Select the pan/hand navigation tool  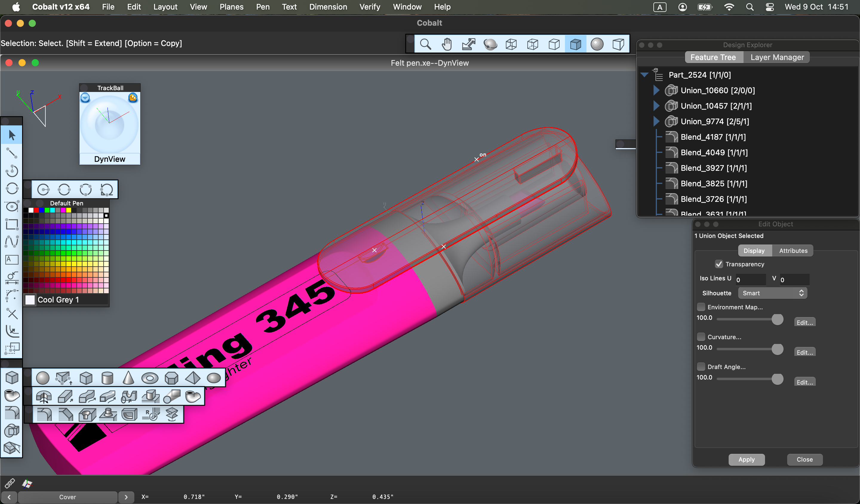[x=447, y=44]
